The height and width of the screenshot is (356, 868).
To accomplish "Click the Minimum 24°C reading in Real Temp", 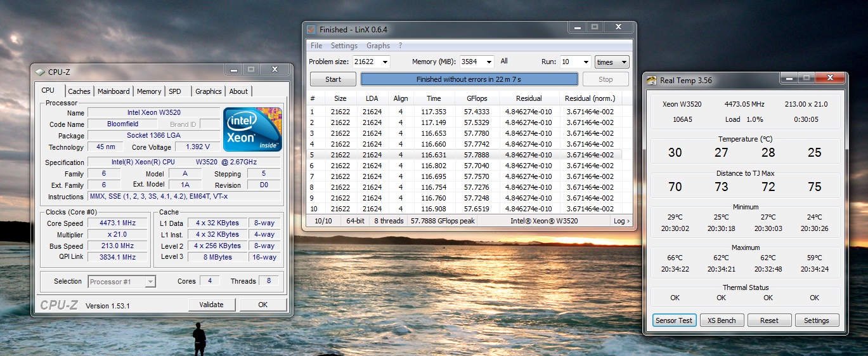I will [x=815, y=218].
